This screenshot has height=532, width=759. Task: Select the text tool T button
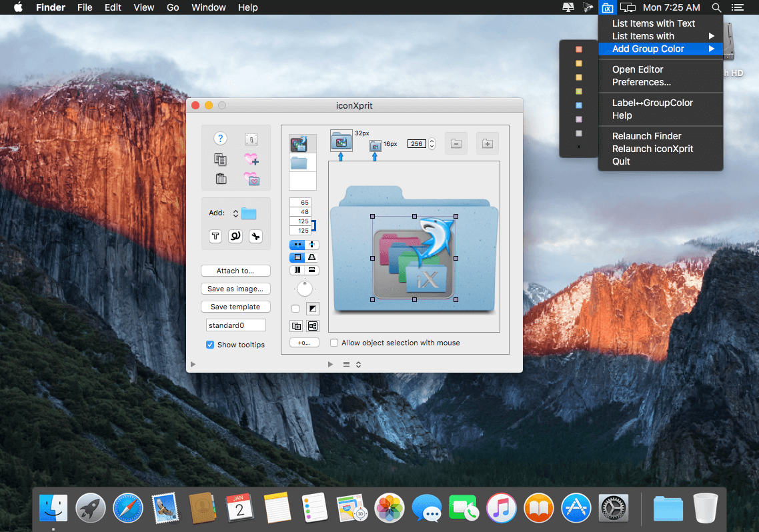click(x=215, y=236)
